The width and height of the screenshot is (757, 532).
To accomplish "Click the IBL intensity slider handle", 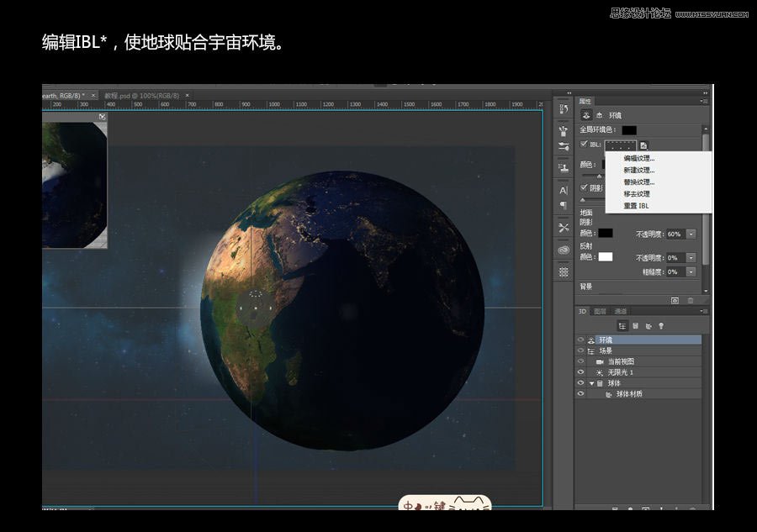I will coord(599,176).
